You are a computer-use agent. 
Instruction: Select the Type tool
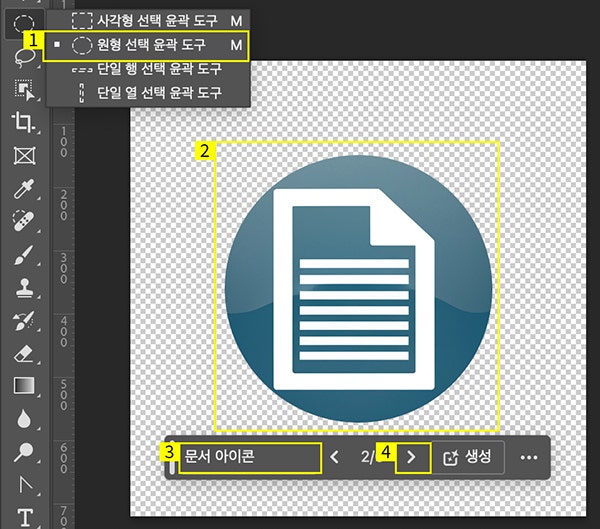click(x=25, y=517)
